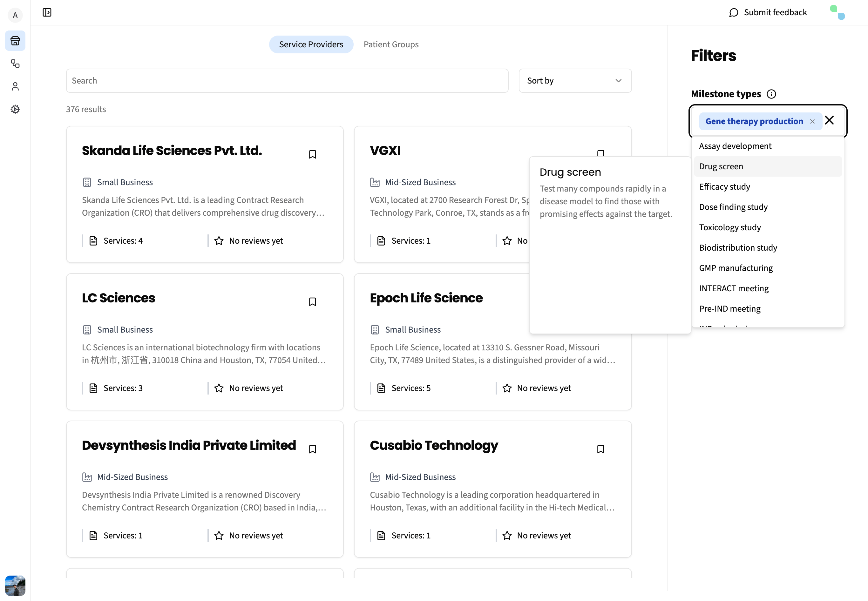
Task: Click Skanda's Services document icon
Action: (x=93, y=241)
